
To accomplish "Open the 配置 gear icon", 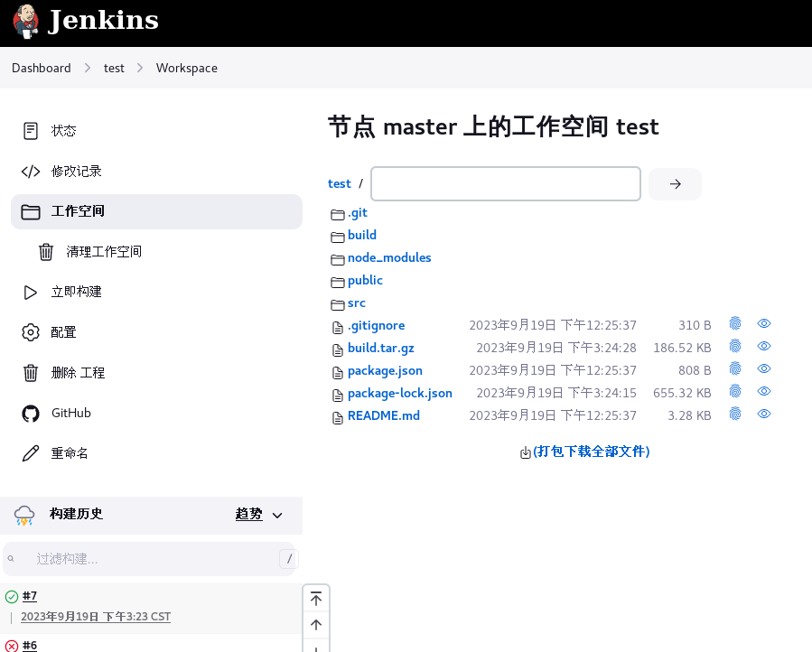I will click(x=30, y=331).
